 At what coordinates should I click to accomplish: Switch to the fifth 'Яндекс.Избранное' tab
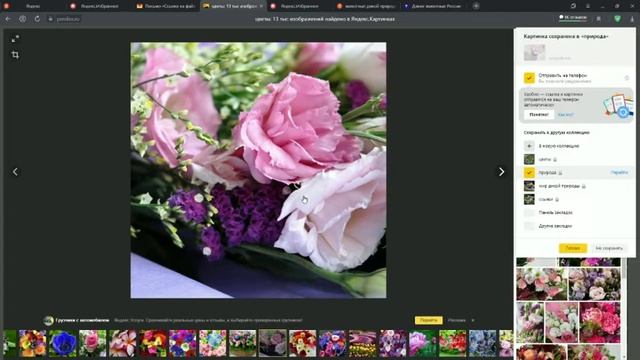299,6
